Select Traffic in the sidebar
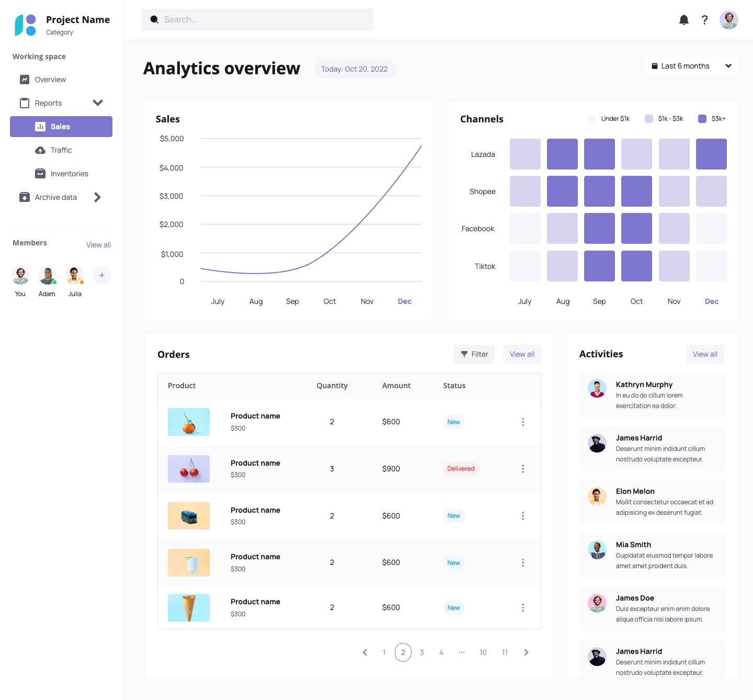The image size is (753, 700). coord(61,150)
